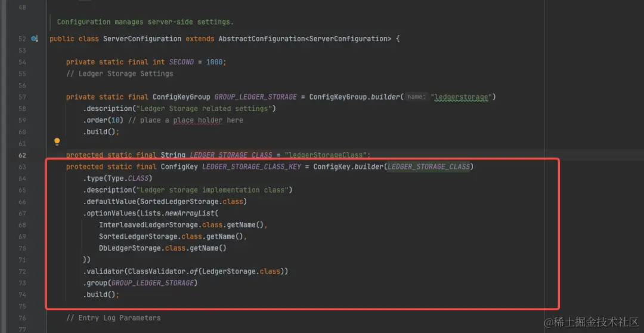This screenshot has width=644, height=333.
Task: Click GROUP_LEDGER_STORAGE in the .group call
Action: [153, 283]
